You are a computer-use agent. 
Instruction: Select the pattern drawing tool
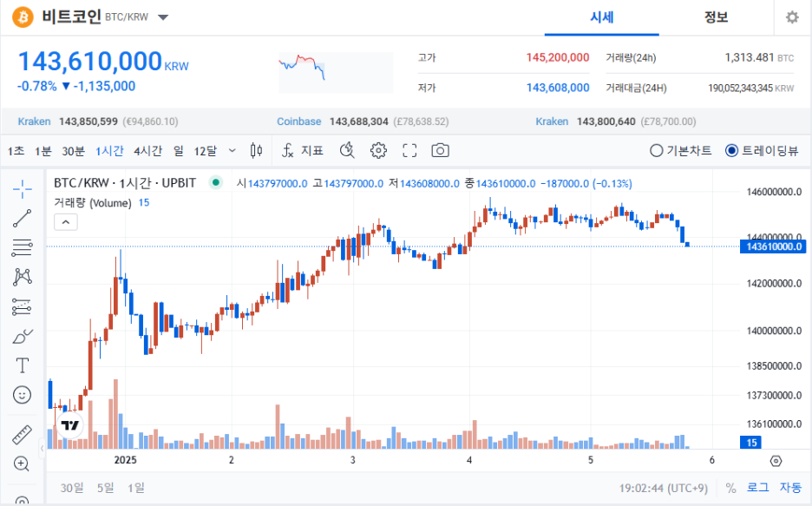(23, 277)
